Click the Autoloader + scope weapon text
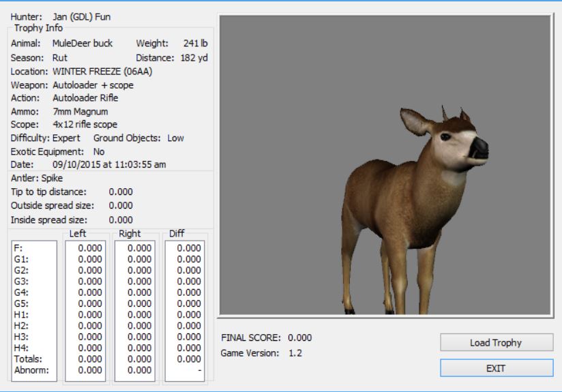The width and height of the screenshot is (562, 392). point(93,85)
